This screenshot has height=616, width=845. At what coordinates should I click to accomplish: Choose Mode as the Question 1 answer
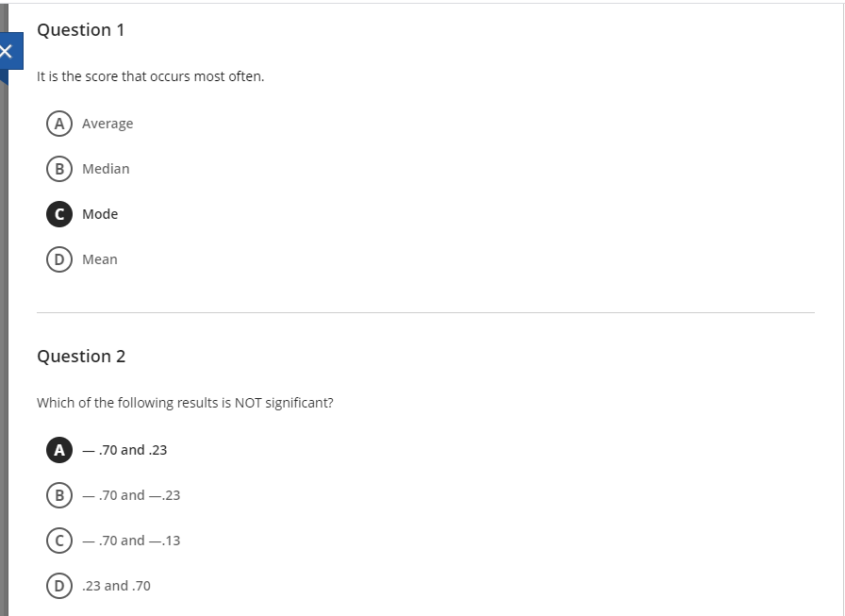pos(59,213)
